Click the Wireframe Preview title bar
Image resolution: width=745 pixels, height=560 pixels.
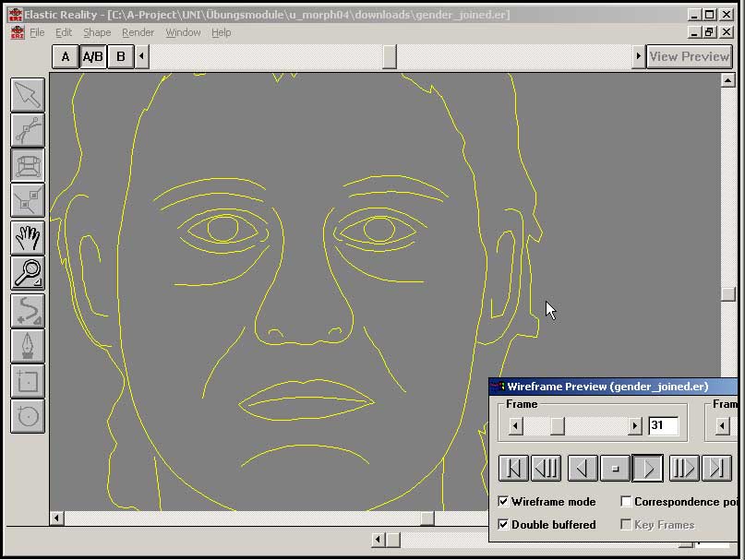(x=614, y=387)
